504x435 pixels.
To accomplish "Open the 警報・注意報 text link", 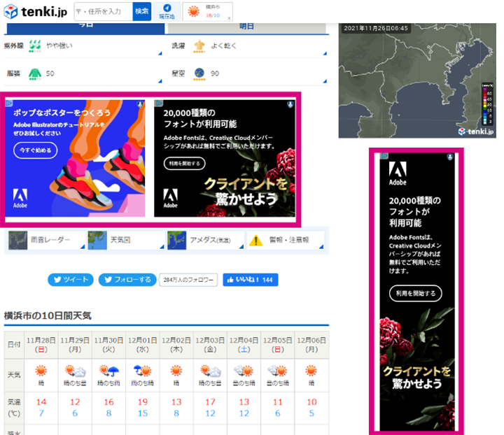I will pyautogui.click(x=289, y=240).
